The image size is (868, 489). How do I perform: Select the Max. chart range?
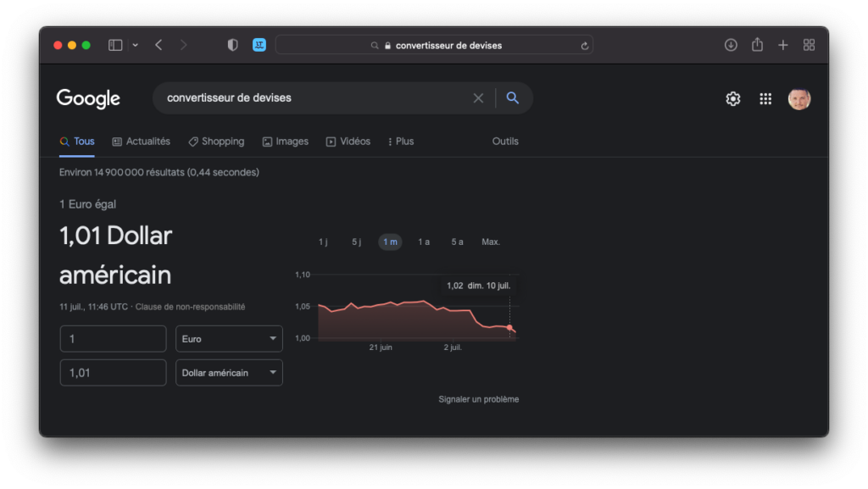pos(491,242)
